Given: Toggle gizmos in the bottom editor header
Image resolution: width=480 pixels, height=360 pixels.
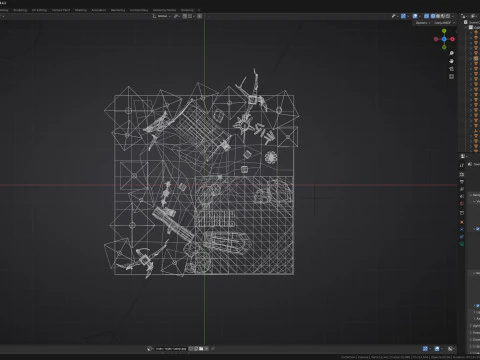Looking at the screenshot, I should tap(425, 349).
